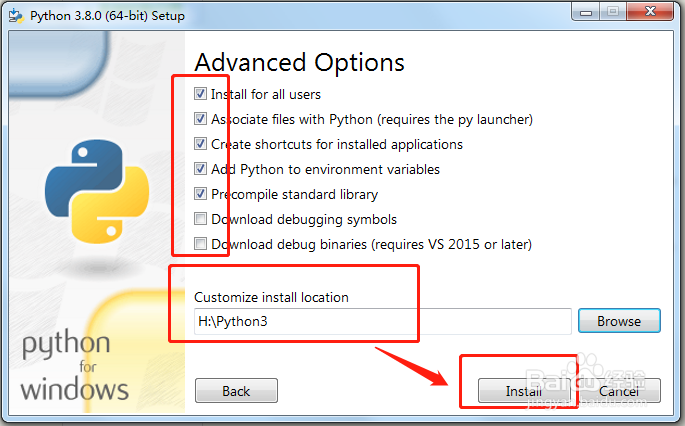Uncheck Add Python to environment variables
The width and height of the screenshot is (685, 426).
(202, 169)
